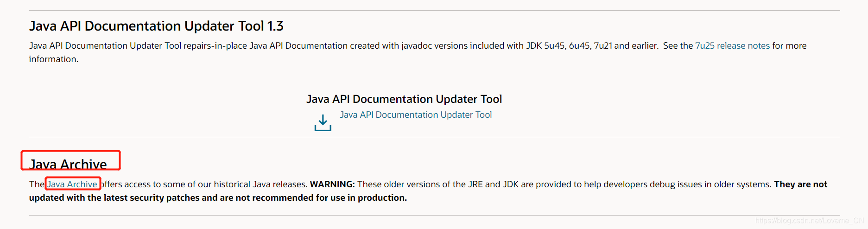Click the download icon for Updater Tool
868x229 pixels.
click(323, 123)
